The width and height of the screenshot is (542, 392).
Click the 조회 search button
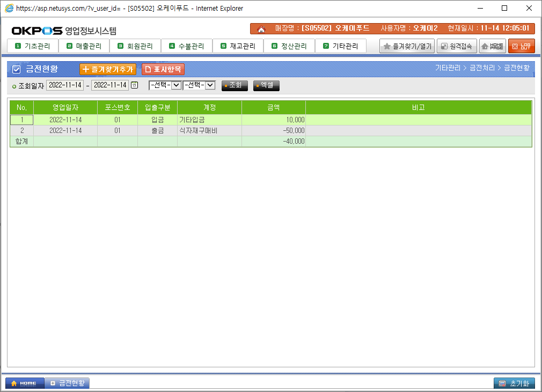pyautogui.click(x=235, y=85)
